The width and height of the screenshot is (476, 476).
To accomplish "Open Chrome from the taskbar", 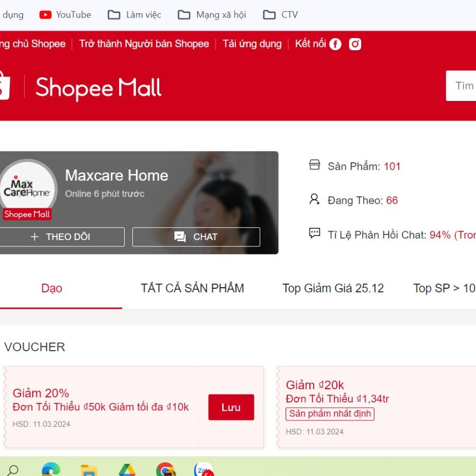I will click(166, 470).
